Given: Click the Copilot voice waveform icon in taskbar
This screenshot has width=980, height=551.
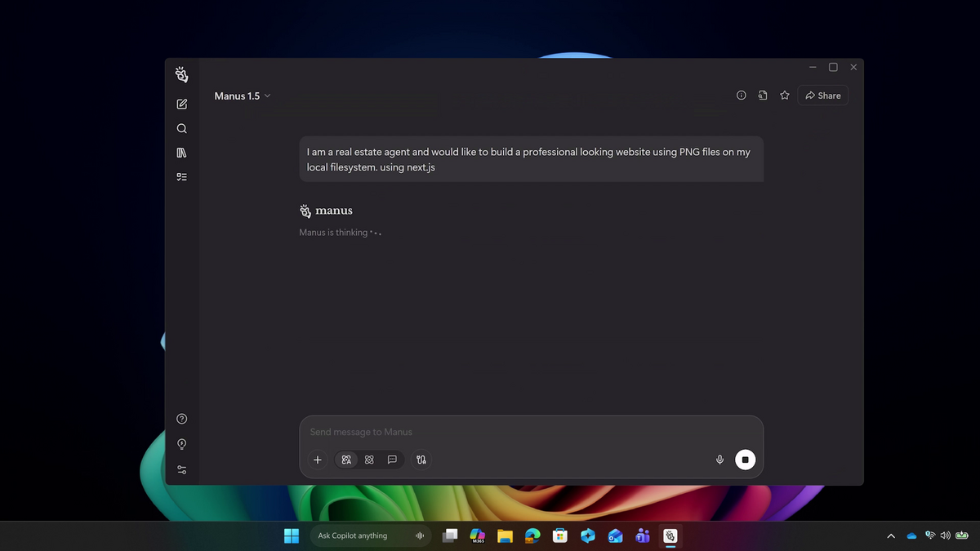Looking at the screenshot, I should (x=420, y=535).
